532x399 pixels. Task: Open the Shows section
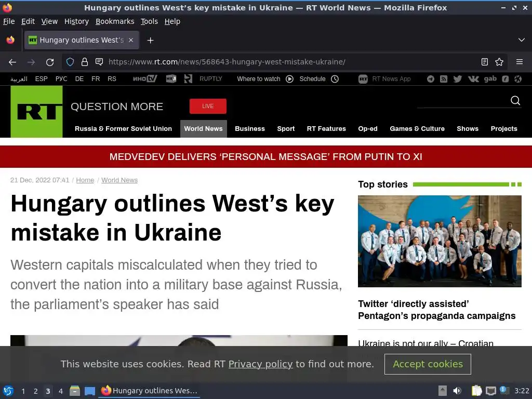coord(468,129)
